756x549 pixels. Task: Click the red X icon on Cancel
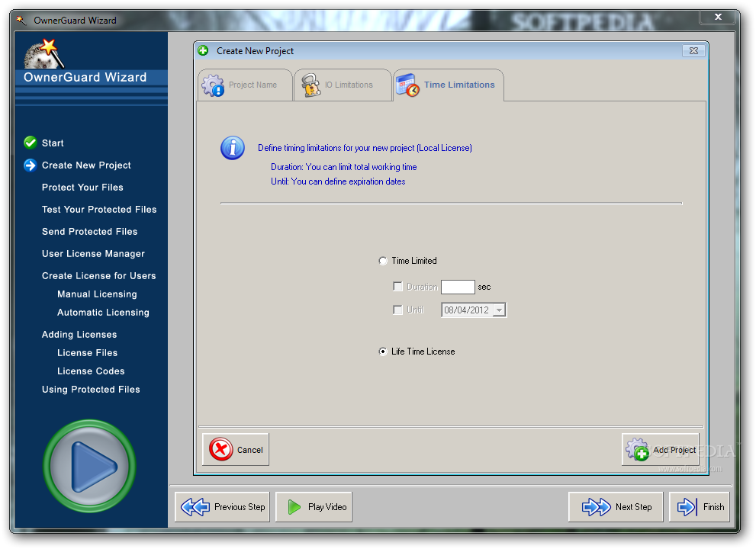pyautogui.click(x=220, y=449)
